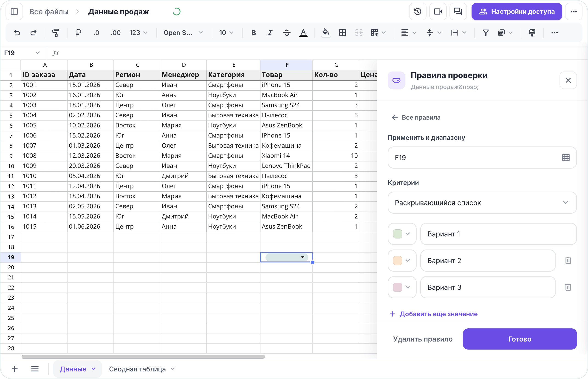Click the paint roller toolbar icon
588x379 pixels.
532,33
